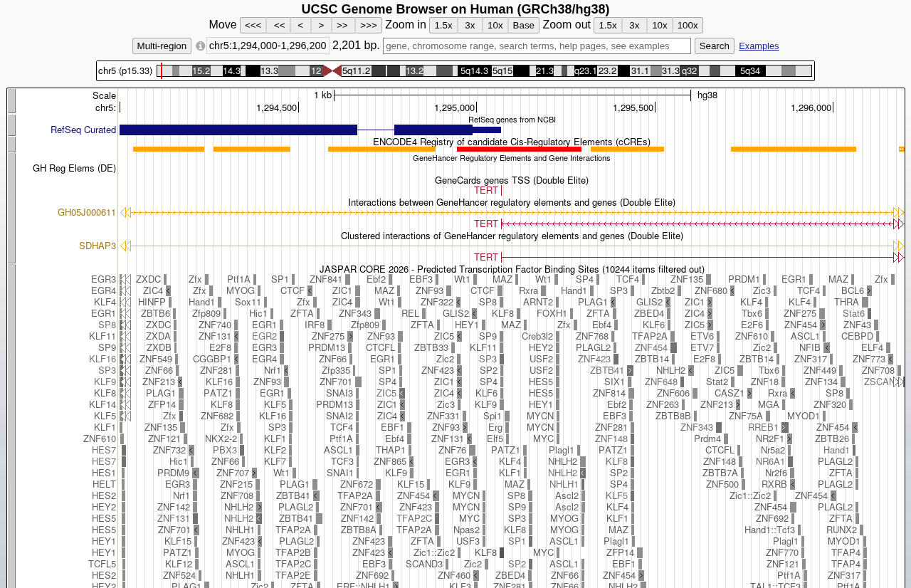Click the yellow arrow at GH05J000611 left end
911x588 pixels.
126,212
